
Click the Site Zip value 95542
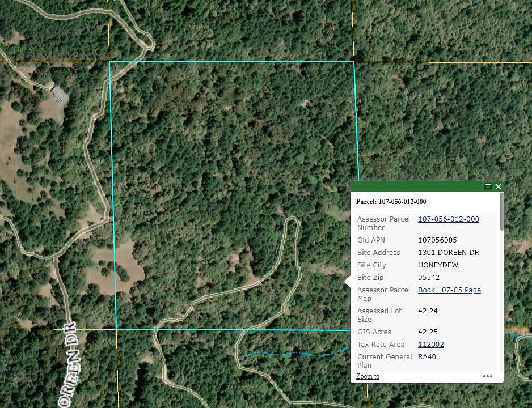[428, 278]
